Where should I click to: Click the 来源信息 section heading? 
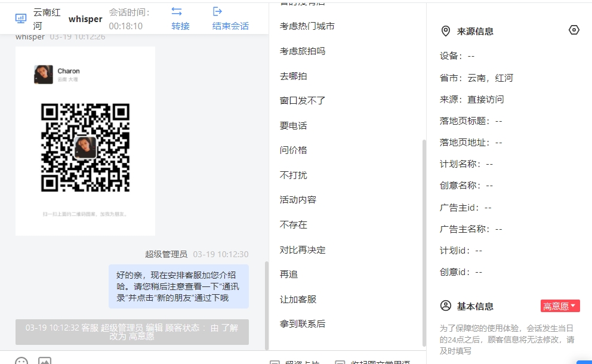click(475, 32)
